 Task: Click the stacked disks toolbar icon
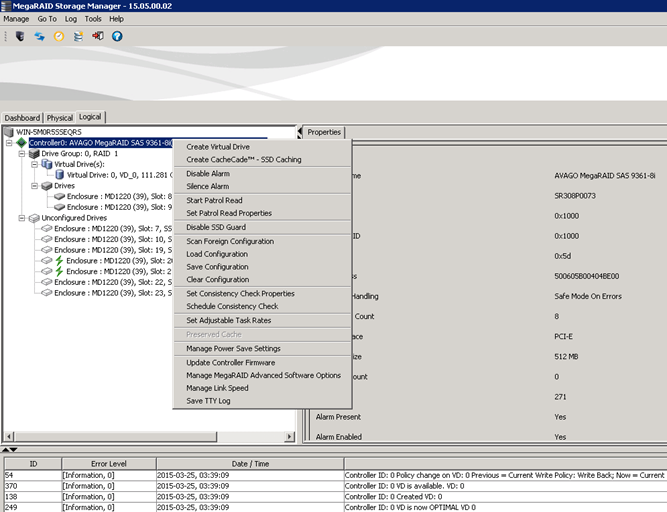(x=78, y=36)
